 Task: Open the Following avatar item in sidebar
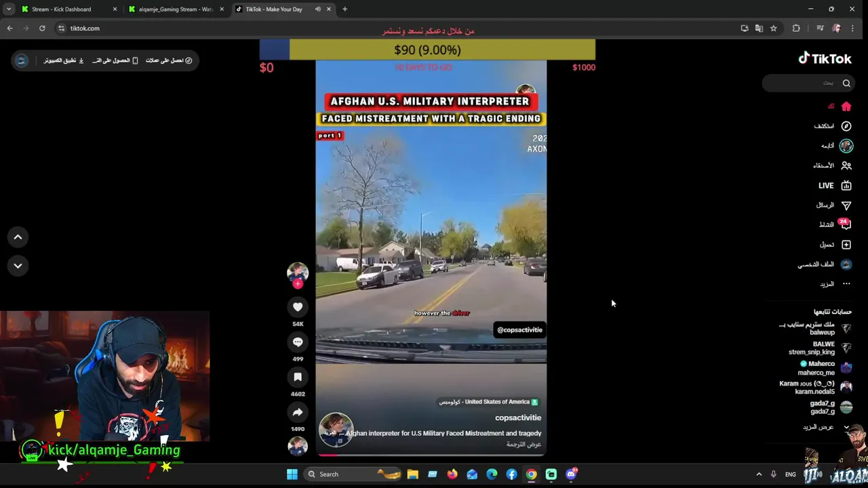(846, 146)
